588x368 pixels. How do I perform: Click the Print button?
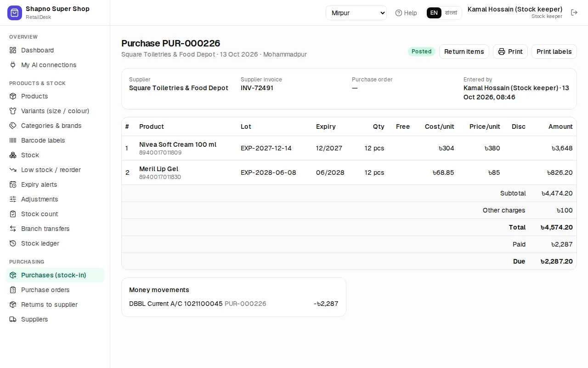click(x=510, y=52)
